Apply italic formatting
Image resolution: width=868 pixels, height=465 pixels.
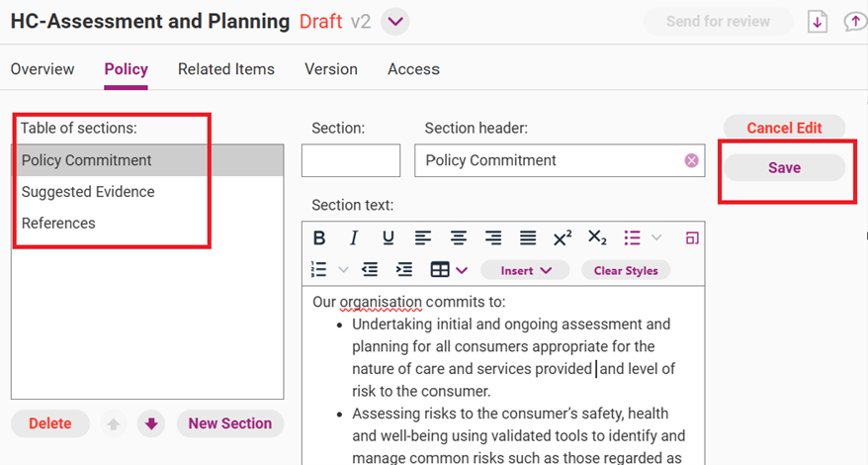[354, 238]
